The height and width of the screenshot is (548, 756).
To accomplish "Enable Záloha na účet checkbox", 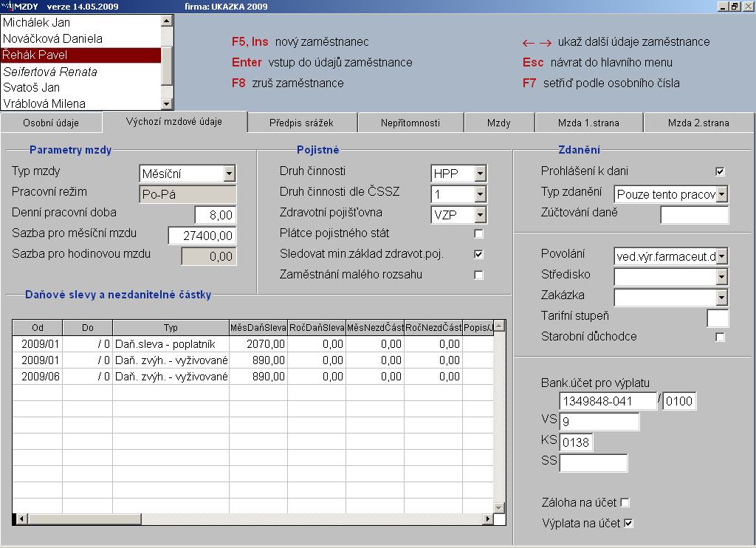I will coord(625,503).
